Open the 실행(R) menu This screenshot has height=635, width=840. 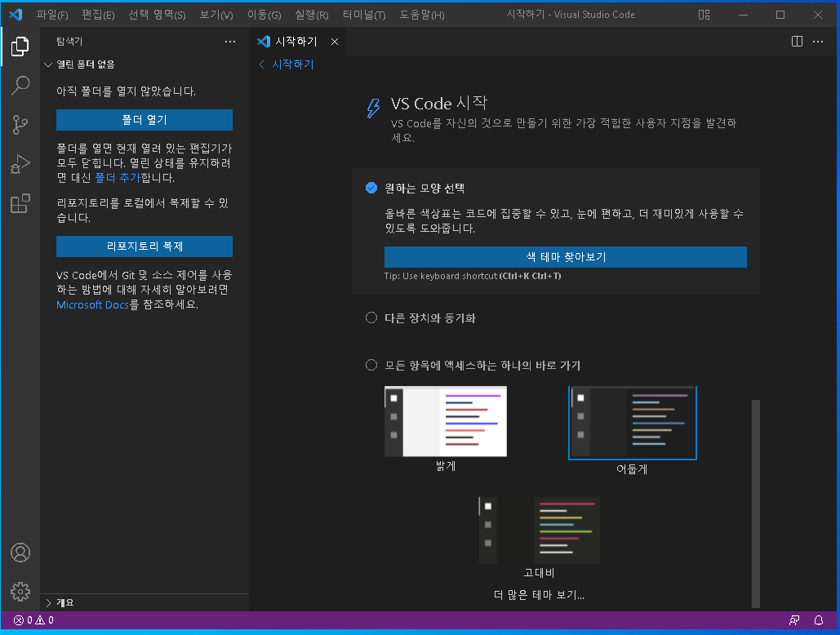(312, 15)
